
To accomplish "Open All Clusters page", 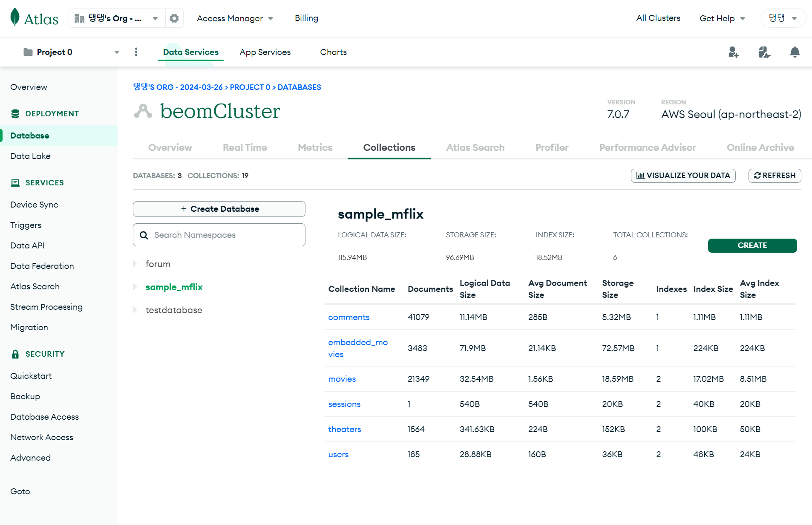I will 658,18.
